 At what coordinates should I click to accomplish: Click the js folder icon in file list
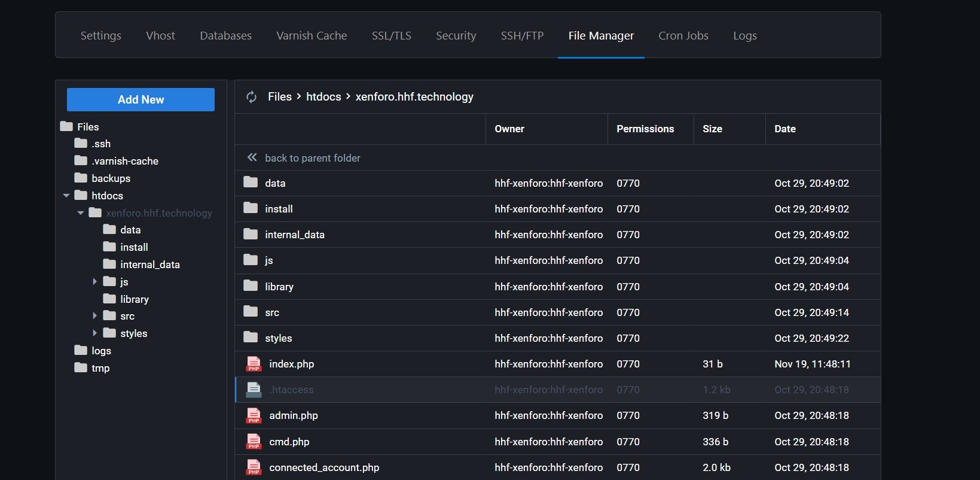click(251, 259)
